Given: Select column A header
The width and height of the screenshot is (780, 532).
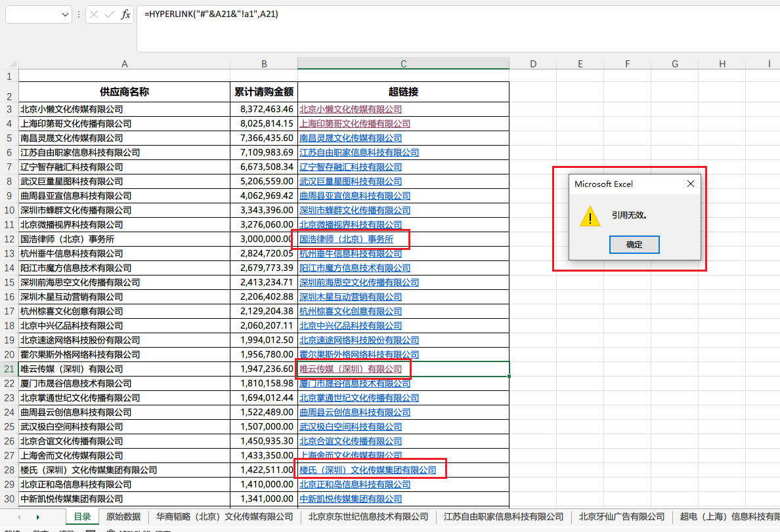Looking at the screenshot, I should tap(124, 64).
